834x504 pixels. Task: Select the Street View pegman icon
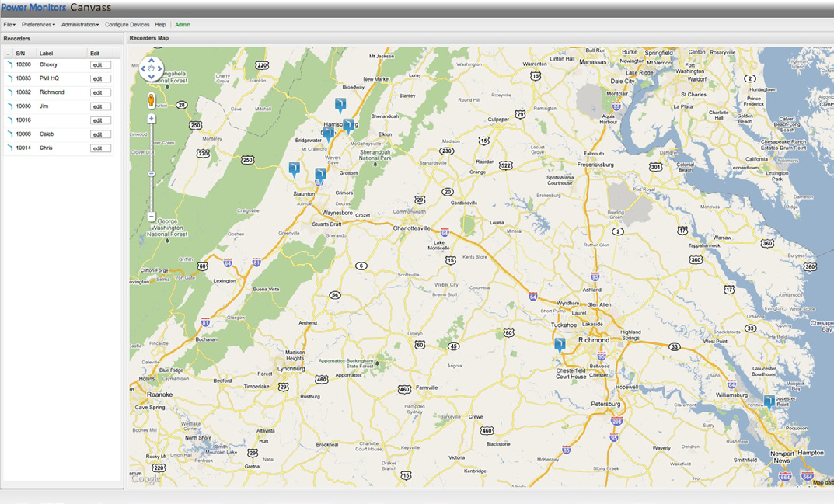(151, 99)
